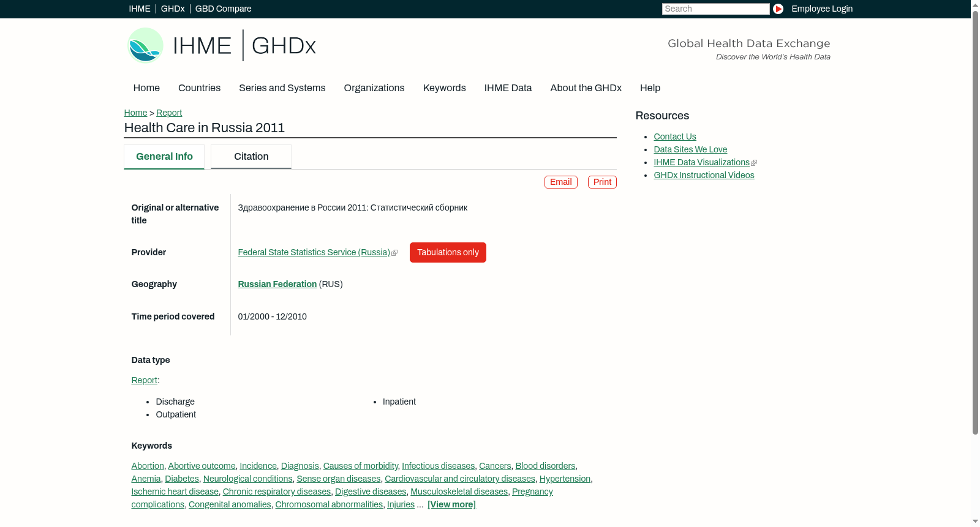The height and width of the screenshot is (527, 980).
Task: Open the Hypertension keyword link
Action: (565, 479)
